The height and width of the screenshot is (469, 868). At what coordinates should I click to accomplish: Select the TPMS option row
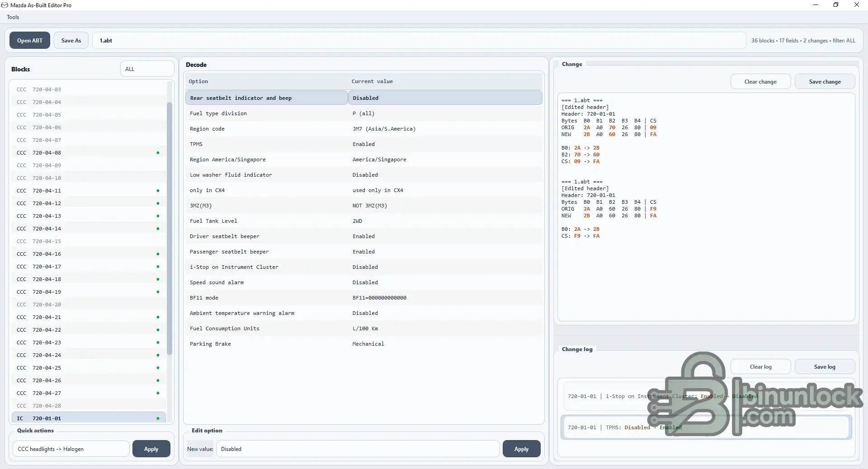(363, 144)
